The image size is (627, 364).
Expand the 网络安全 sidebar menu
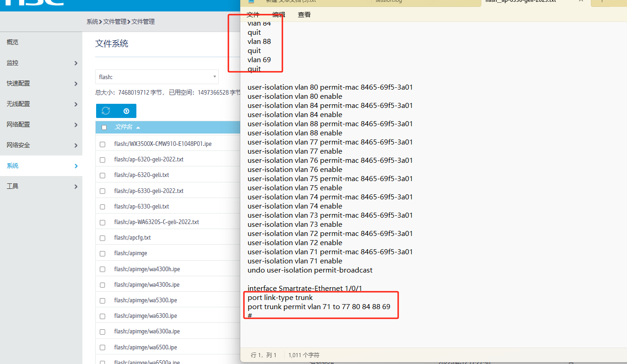click(41, 145)
